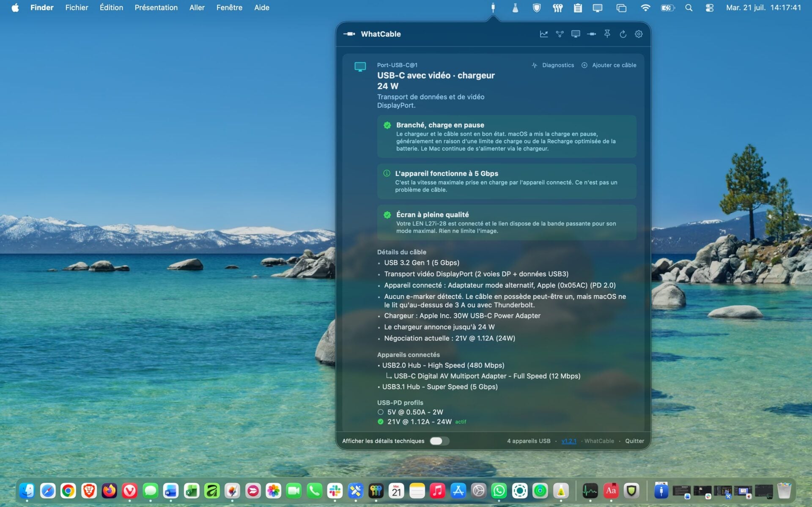Open the chart graph icon in WhatCable header
The height and width of the screenshot is (507, 812).
click(544, 34)
